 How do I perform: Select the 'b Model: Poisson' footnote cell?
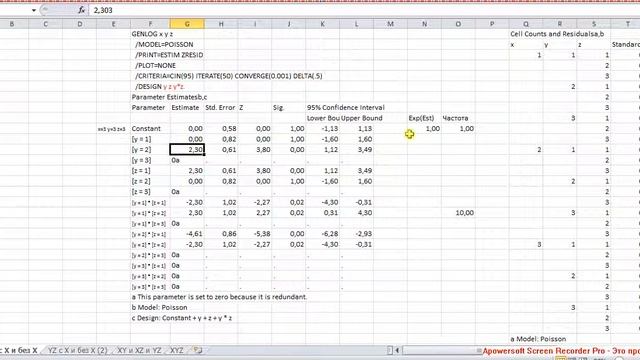(x=160, y=307)
